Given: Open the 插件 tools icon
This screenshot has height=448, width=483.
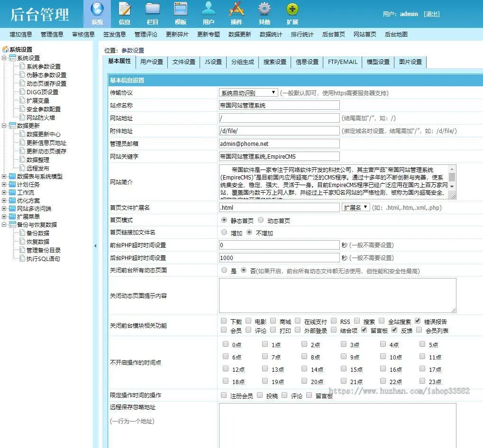Looking at the screenshot, I should [x=236, y=9].
